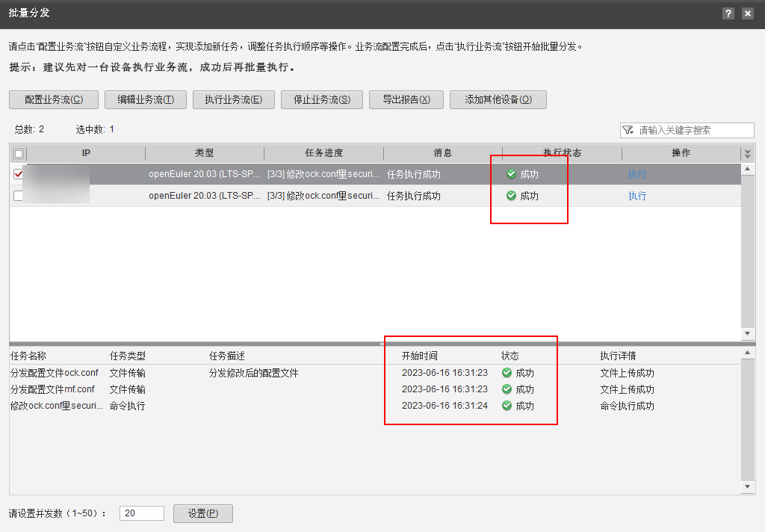Select task 修改ock.conf里securi...
This screenshot has height=532, width=765.
57,406
